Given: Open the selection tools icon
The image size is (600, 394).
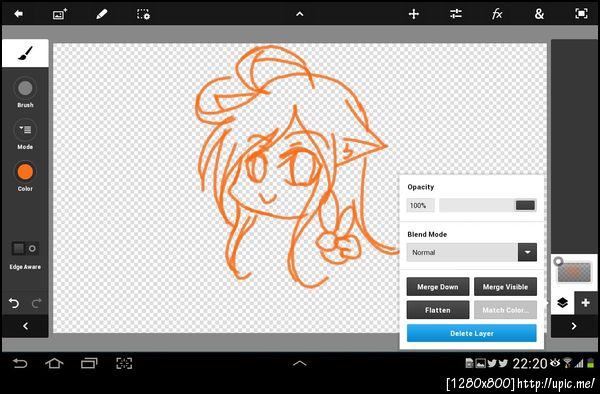Looking at the screenshot, I should 143,14.
